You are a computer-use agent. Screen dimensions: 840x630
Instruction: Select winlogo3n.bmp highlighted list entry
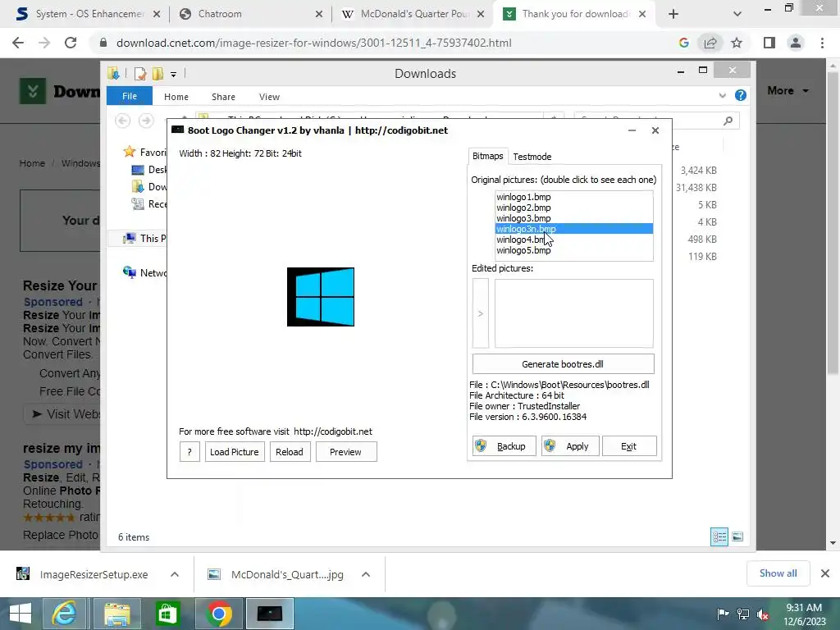[573, 229]
